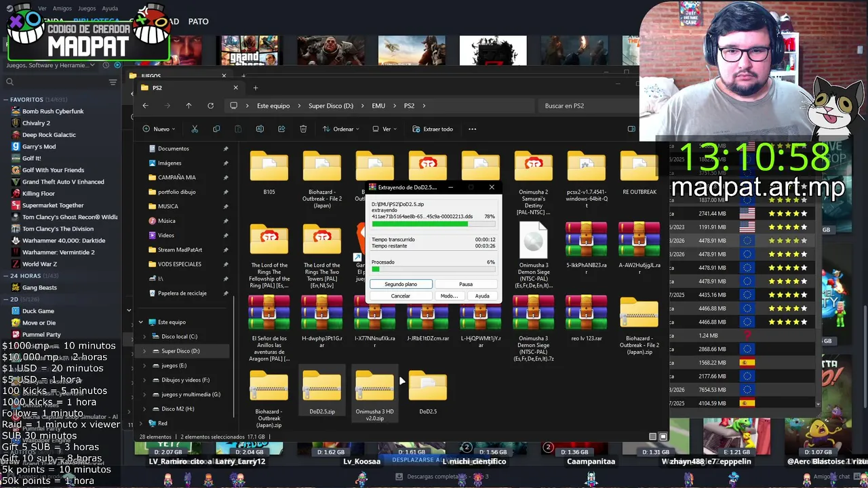Viewport: 868px width, 488px height.
Task: Click the Share icon in Explorer toolbar
Action: 281,129
